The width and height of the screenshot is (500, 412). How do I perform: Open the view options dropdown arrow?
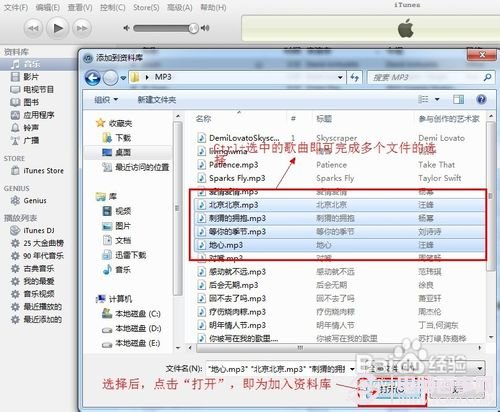click(x=437, y=99)
